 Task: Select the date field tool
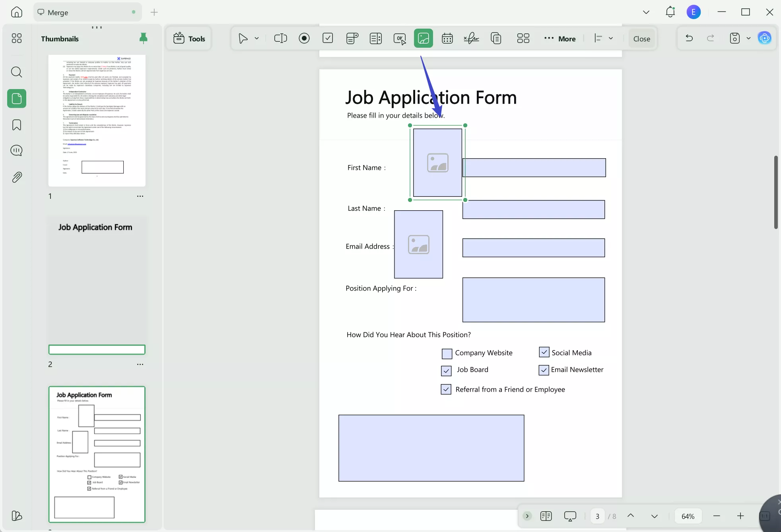pyautogui.click(x=447, y=39)
